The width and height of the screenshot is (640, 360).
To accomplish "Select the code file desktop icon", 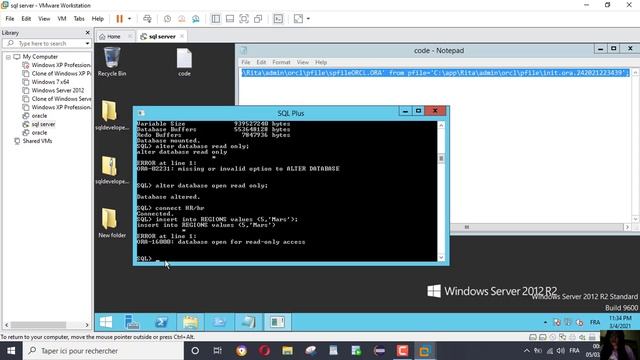I will pyautogui.click(x=184, y=62).
